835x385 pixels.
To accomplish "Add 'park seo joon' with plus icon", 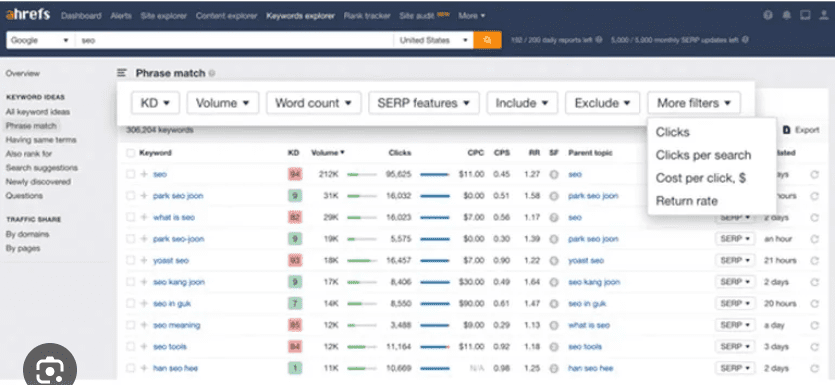I will coord(144,196).
